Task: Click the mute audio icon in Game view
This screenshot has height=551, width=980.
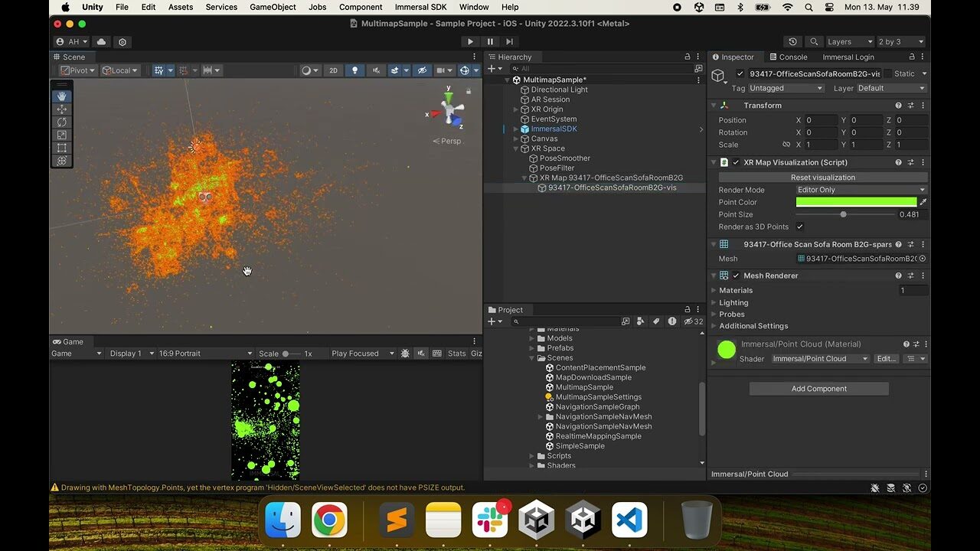Action: [421, 354]
